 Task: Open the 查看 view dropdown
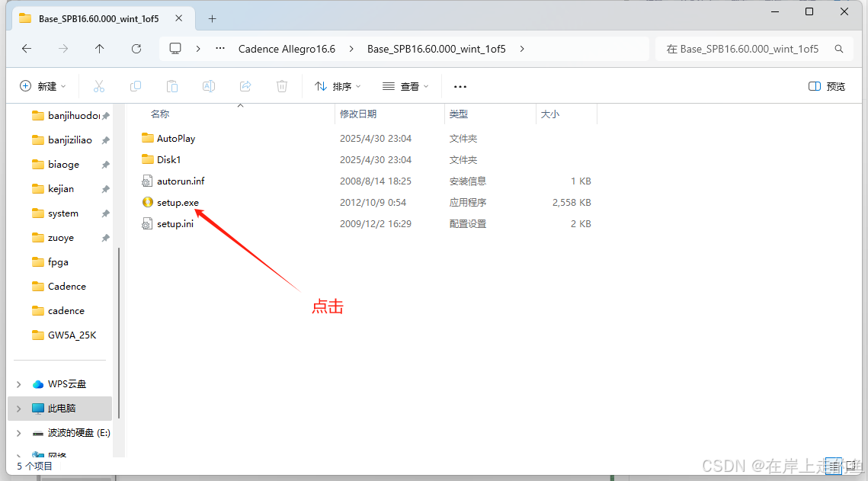point(405,86)
